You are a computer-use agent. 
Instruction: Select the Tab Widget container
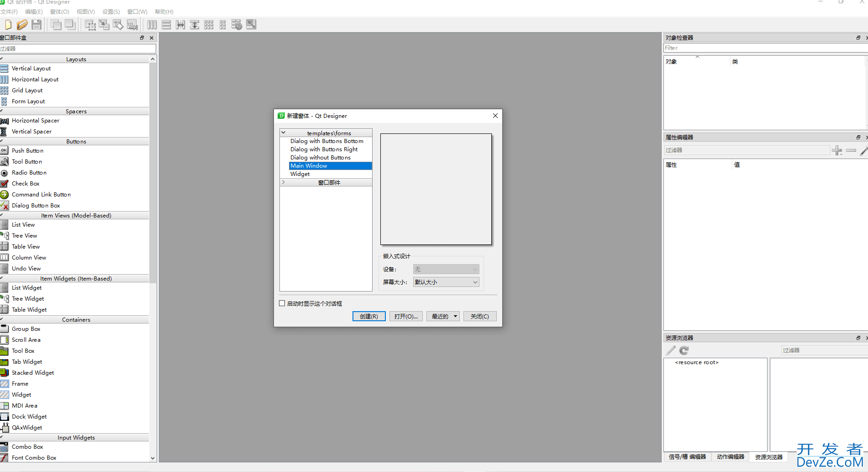coord(27,362)
